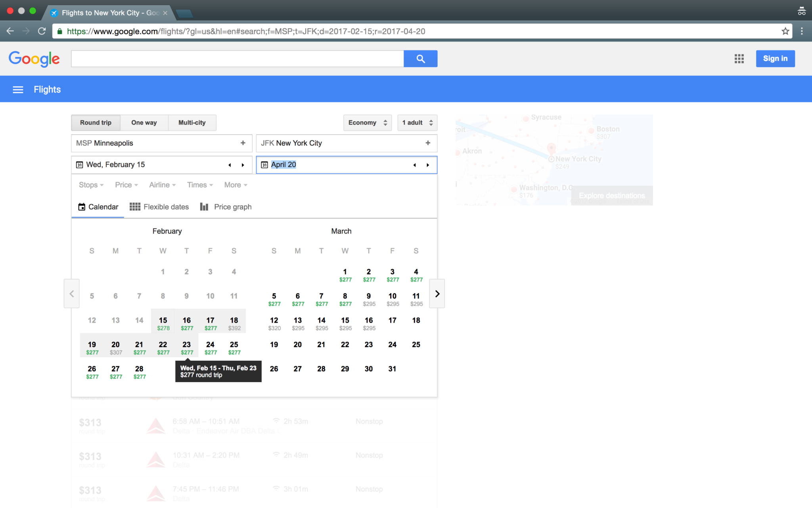Click the Google search input box

pyautogui.click(x=237, y=59)
